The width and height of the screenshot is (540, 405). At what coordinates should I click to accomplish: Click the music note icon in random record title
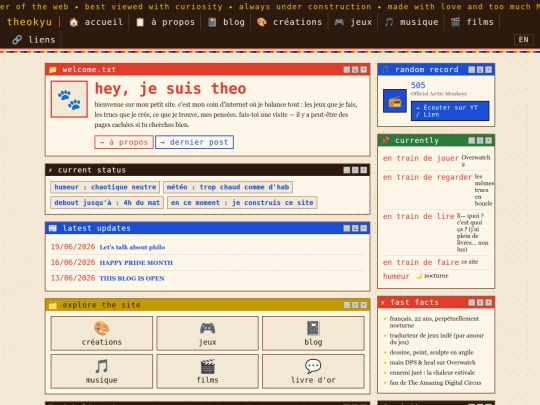tap(385, 70)
